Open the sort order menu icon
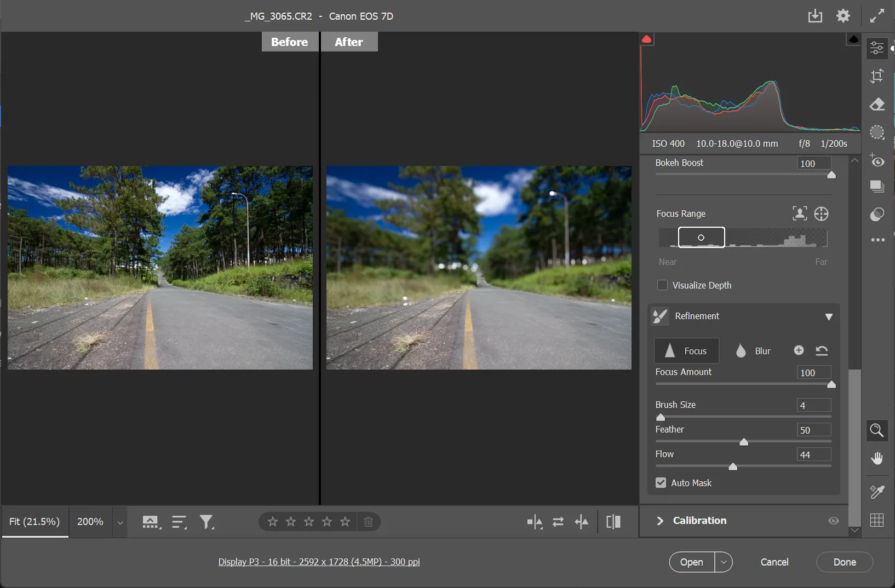Screen dimensions: 895x588 [x=179, y=522]
